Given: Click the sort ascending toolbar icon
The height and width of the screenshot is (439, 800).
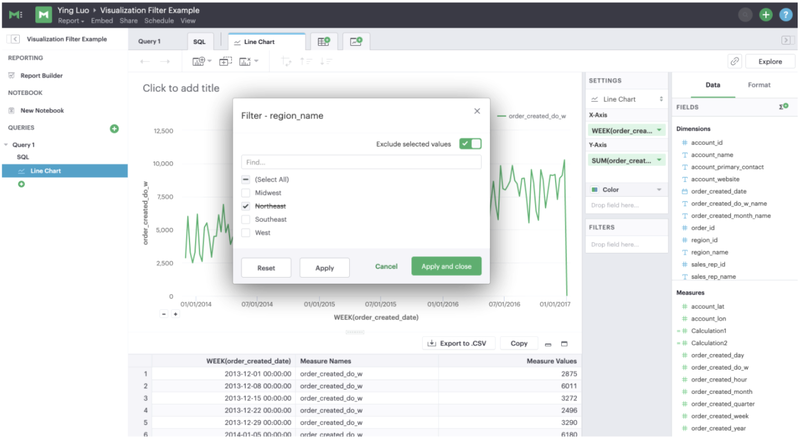Looking at the screenshot, I should pyautogui.click(x=306, y=61).
